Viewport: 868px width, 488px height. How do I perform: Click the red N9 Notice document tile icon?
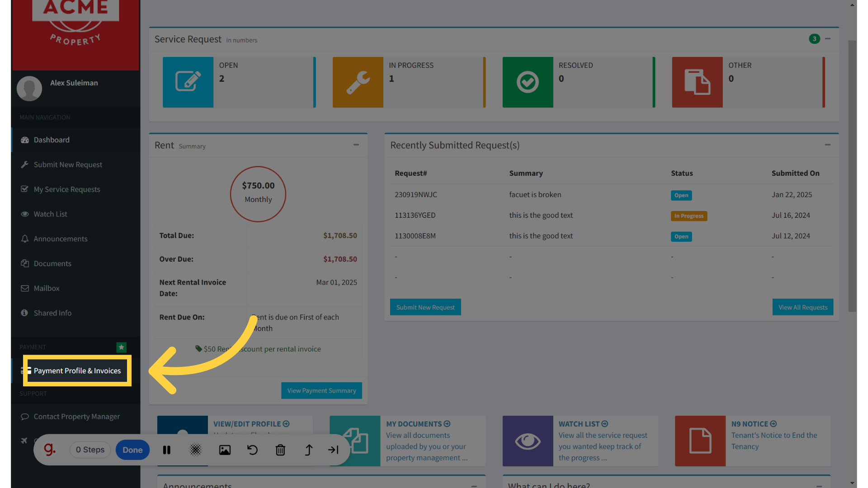tap(700, 441)
